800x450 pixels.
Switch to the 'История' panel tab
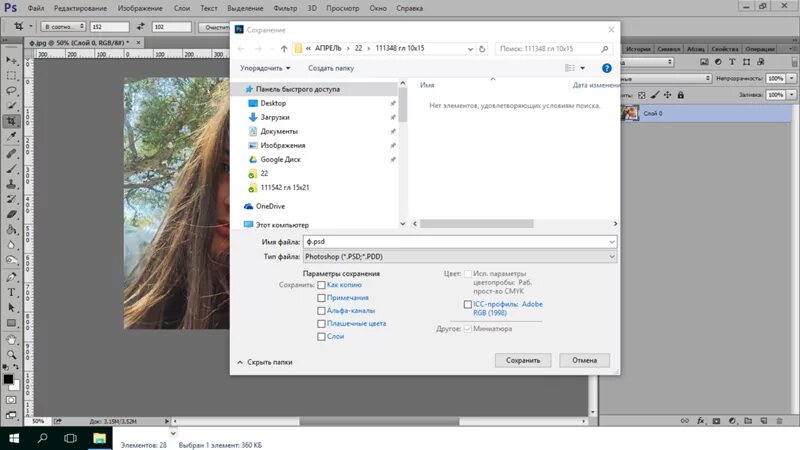638,49
